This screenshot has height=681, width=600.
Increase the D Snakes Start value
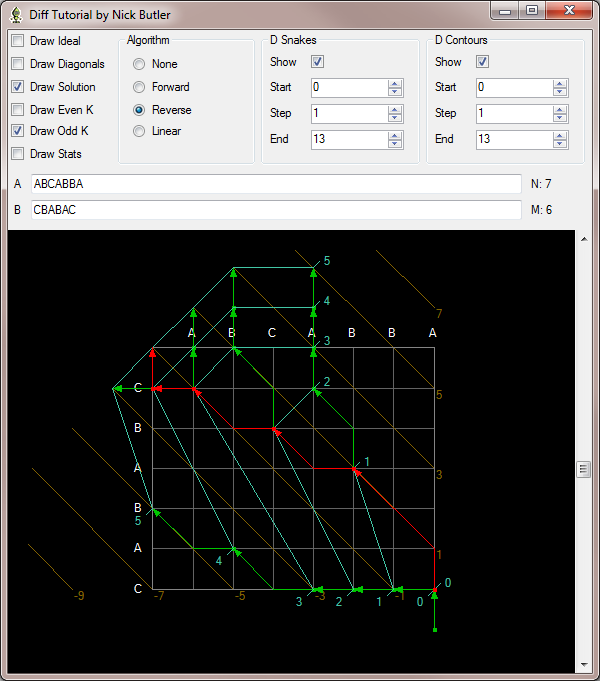tap(394, 84)
